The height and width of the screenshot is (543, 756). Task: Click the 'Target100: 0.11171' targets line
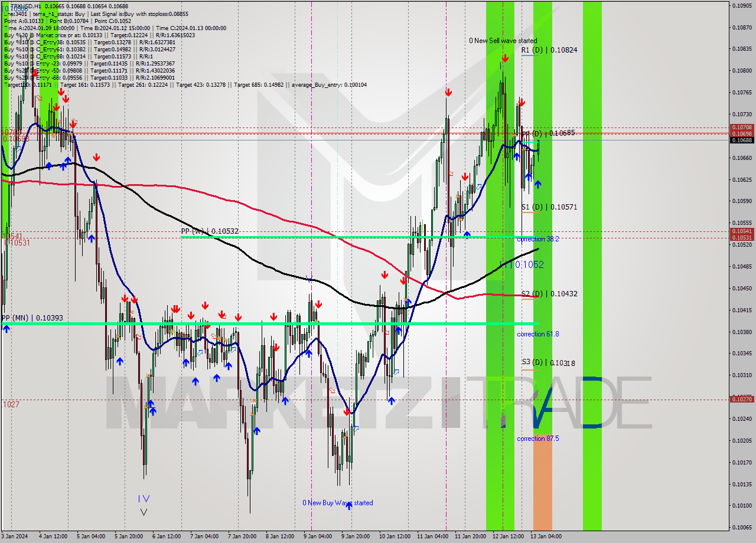pos(185,85)
